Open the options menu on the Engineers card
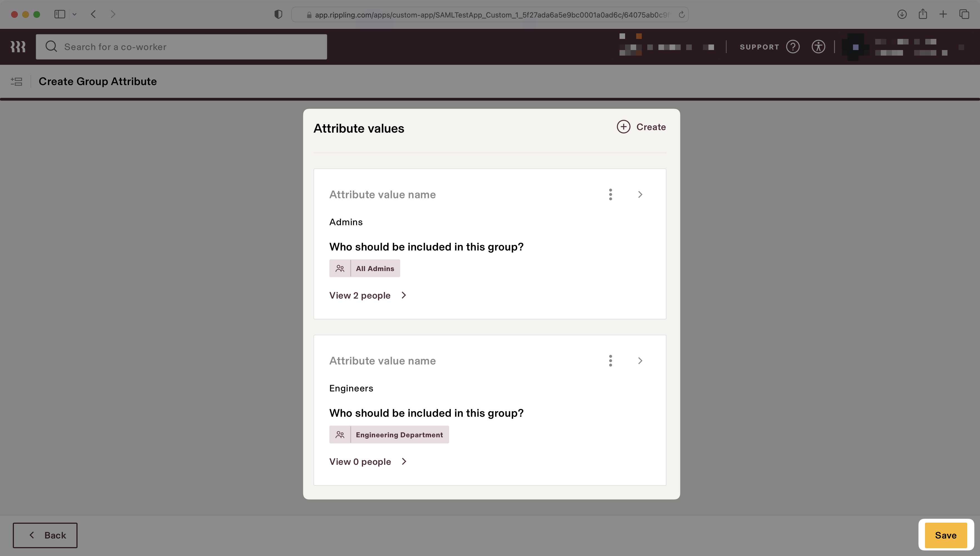This screenshot has width=980, height=556. click(610, 361)
